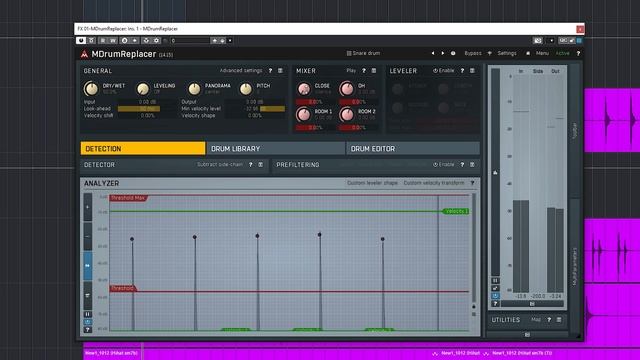The image size is (640, 360).
Task: Toggle Subtract side-chain in Detector
Action: click(x=220, y=164)
